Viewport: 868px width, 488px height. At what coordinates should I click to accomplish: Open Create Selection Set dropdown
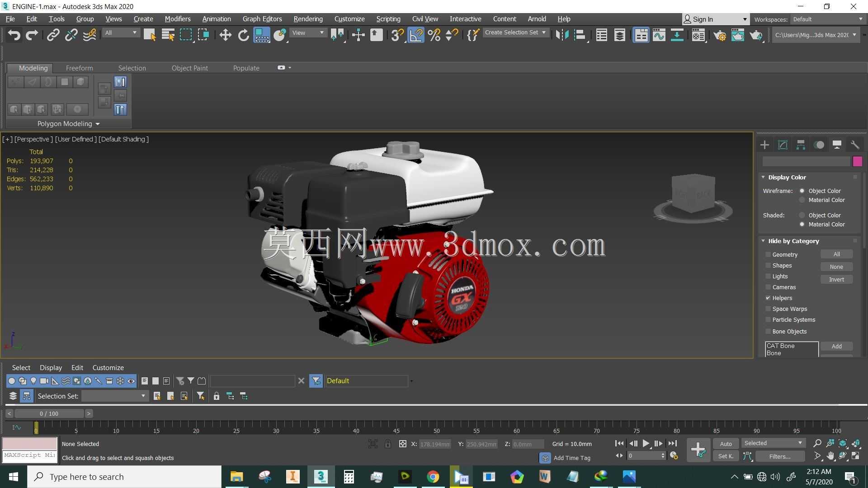[x=515, y=33]
